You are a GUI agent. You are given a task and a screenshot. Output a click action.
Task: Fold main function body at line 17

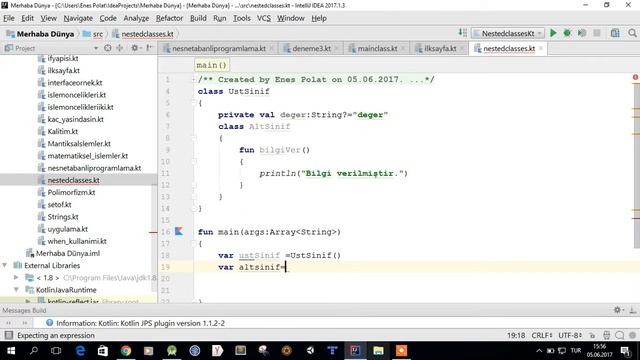194,244
